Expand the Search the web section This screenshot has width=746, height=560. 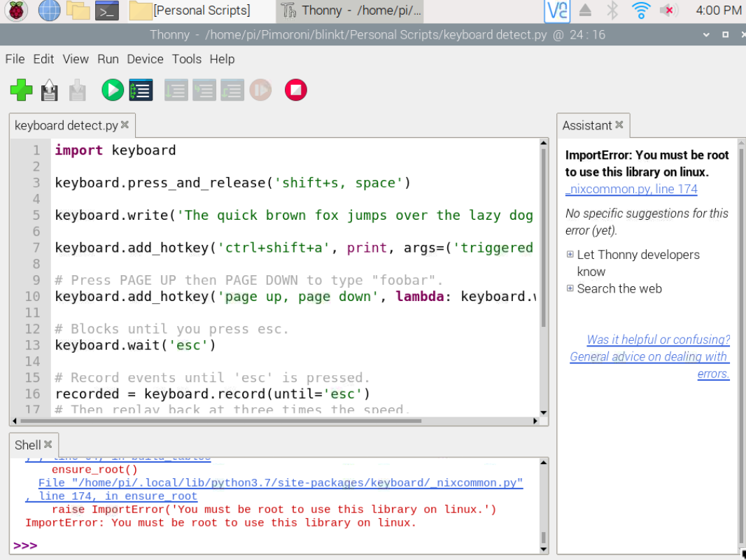[x=570, y=288]
